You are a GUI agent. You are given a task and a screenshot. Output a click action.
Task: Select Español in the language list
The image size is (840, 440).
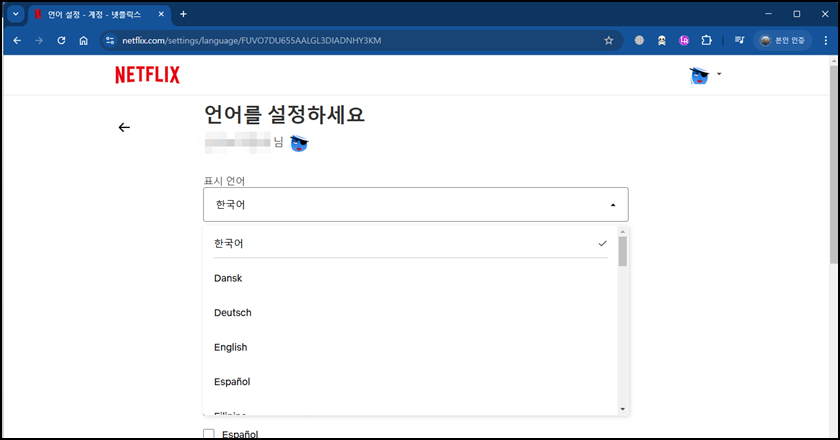410,382
